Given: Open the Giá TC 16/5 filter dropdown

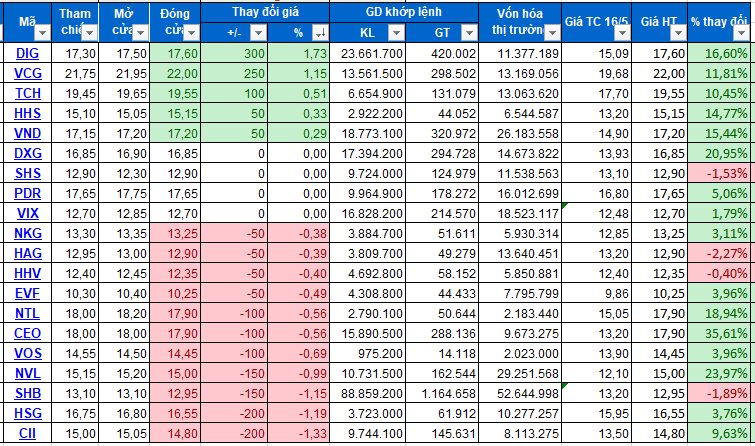Looking at the screenshot, I should pyautogui.click(x=623, y=33).
